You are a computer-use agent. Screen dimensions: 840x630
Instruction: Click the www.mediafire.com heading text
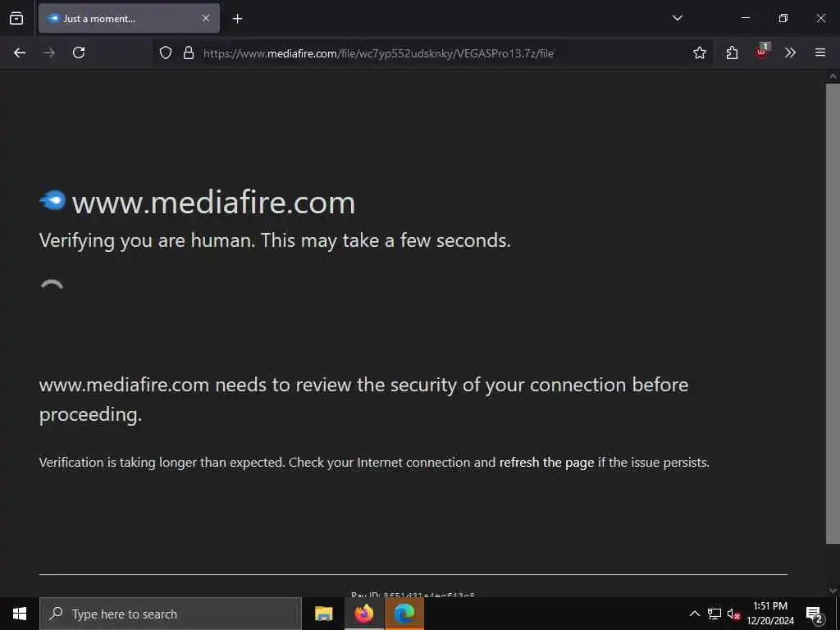point(213,203)
